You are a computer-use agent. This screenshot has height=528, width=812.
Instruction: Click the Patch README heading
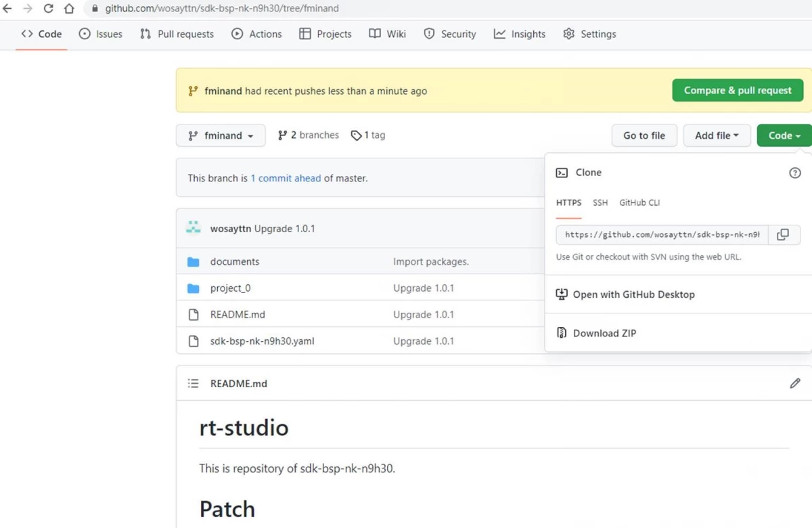click(x=227, y=509)
